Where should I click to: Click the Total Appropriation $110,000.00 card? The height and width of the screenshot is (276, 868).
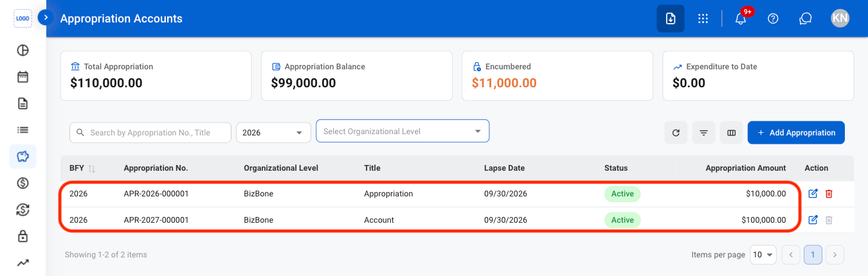156,76
